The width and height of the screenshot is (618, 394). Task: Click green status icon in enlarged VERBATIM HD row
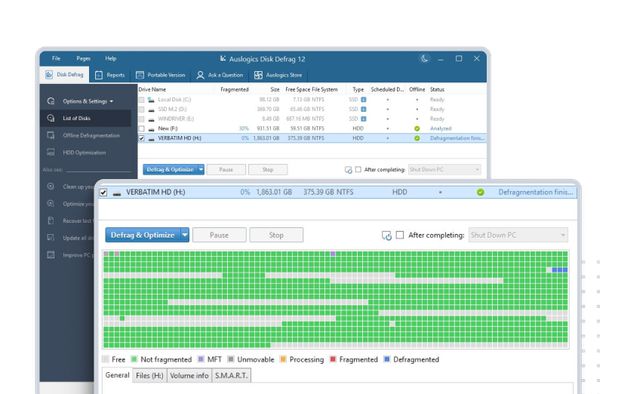pos(480,192)
